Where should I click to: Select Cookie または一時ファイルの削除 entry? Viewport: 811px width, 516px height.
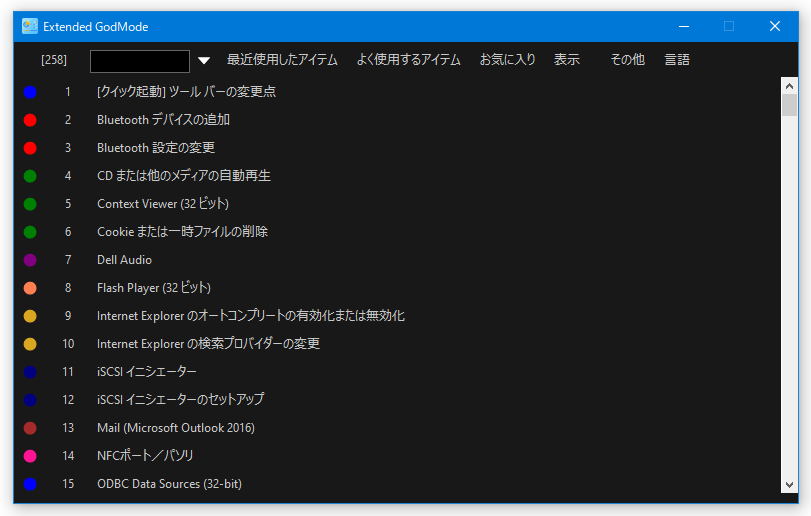183,232
